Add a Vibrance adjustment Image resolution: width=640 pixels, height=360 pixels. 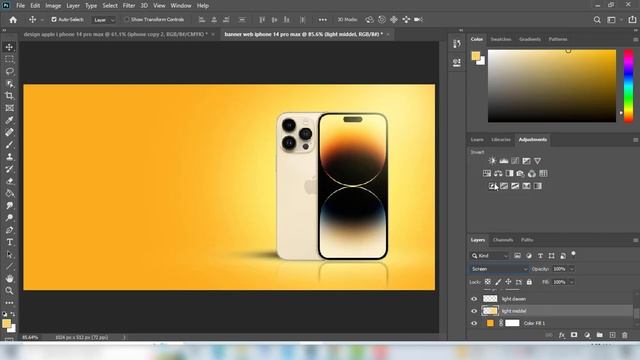click(538, 161)
